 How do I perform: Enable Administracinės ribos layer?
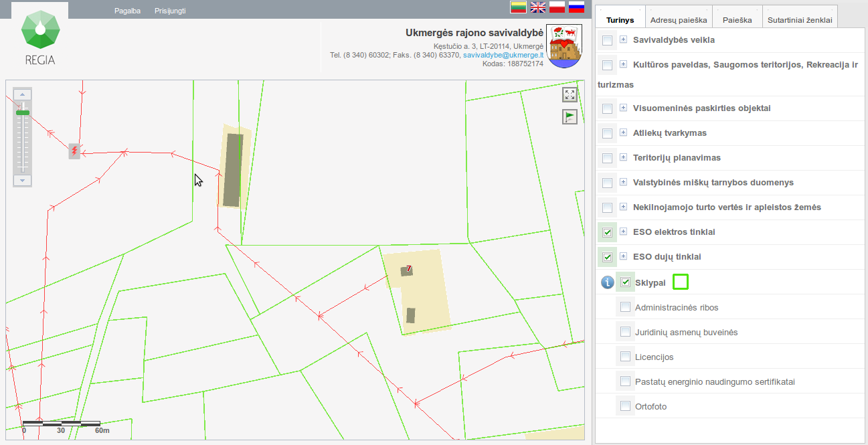625,307
